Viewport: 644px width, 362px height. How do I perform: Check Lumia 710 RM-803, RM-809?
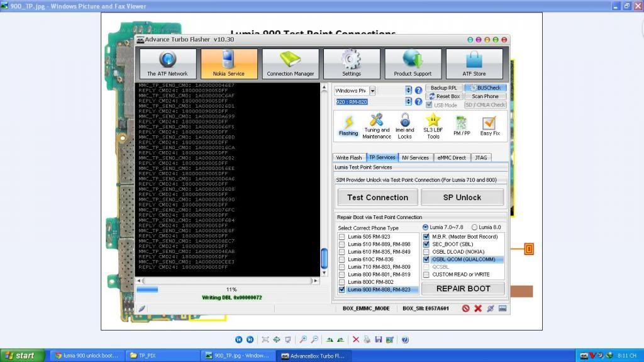pyautogui.click(x=341, y=267)
